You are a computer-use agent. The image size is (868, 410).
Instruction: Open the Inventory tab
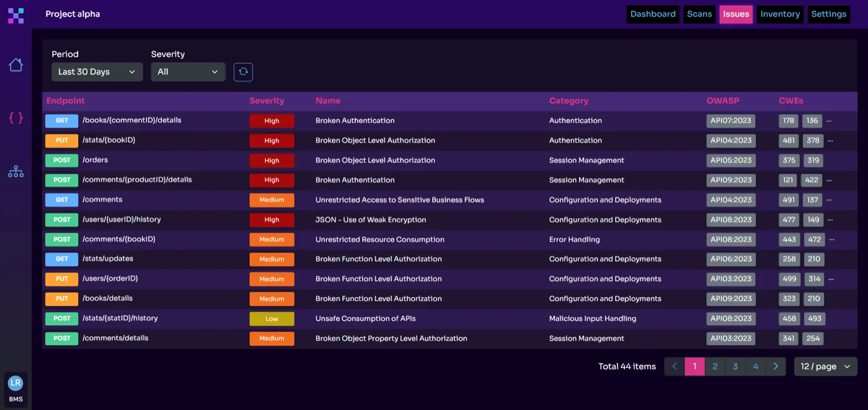coord(780,14)
